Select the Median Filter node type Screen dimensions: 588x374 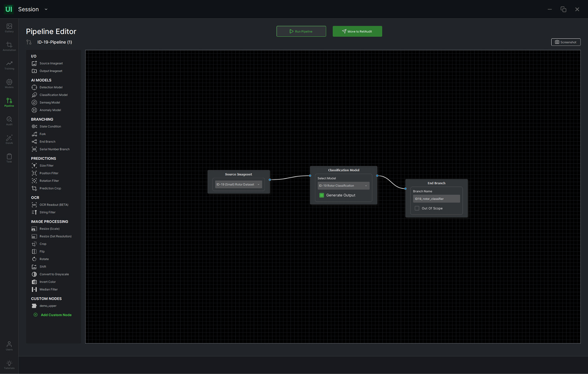pos(45,289)
